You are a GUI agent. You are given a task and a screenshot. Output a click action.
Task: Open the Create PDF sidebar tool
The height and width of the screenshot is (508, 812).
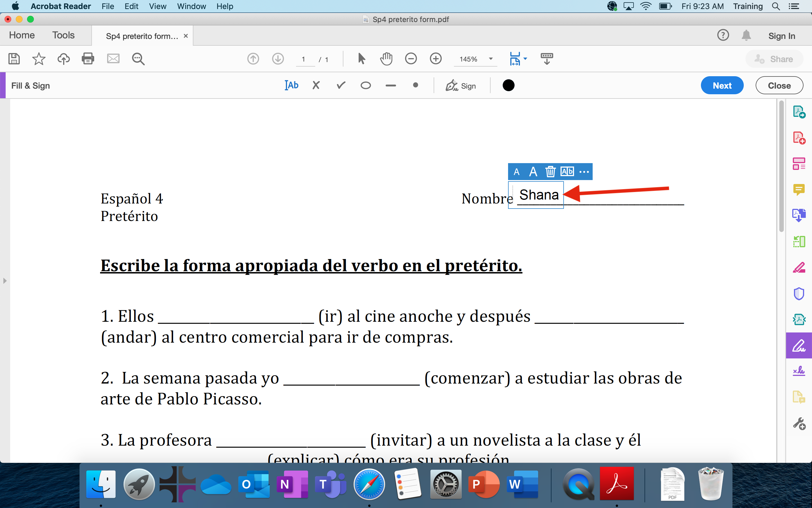pos(799,138)
